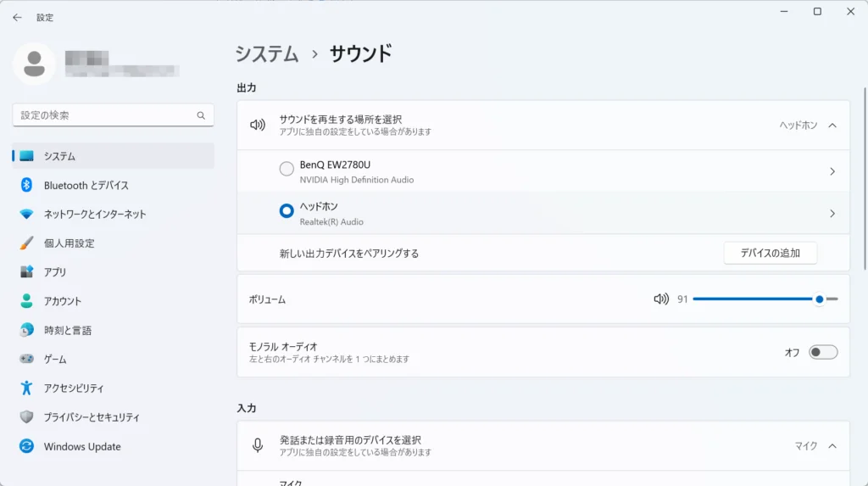
Task: Click the Bluetooth とデバイス icon in sidebar
Action: (26, 185)
